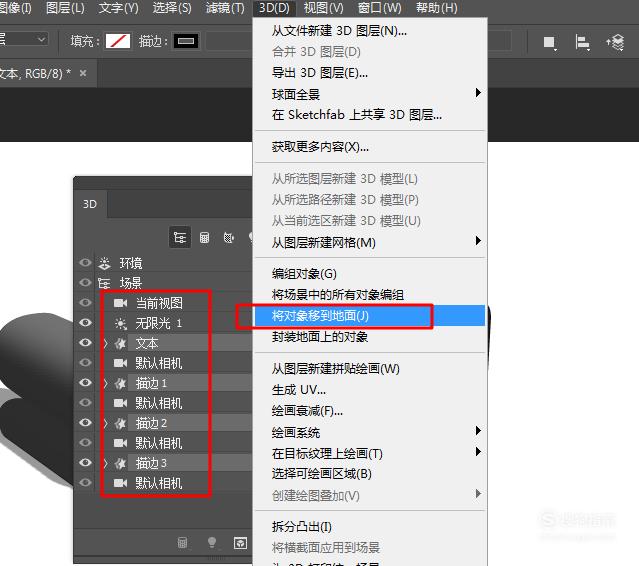This screenshot has height=566, width=639.
Task: Close the document tab
Action: (x=83, y=73)
